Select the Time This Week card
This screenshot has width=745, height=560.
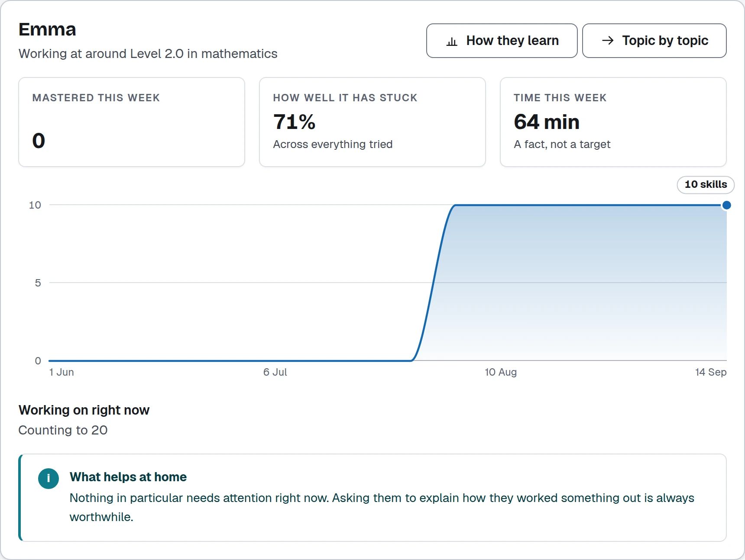point(613,122)
